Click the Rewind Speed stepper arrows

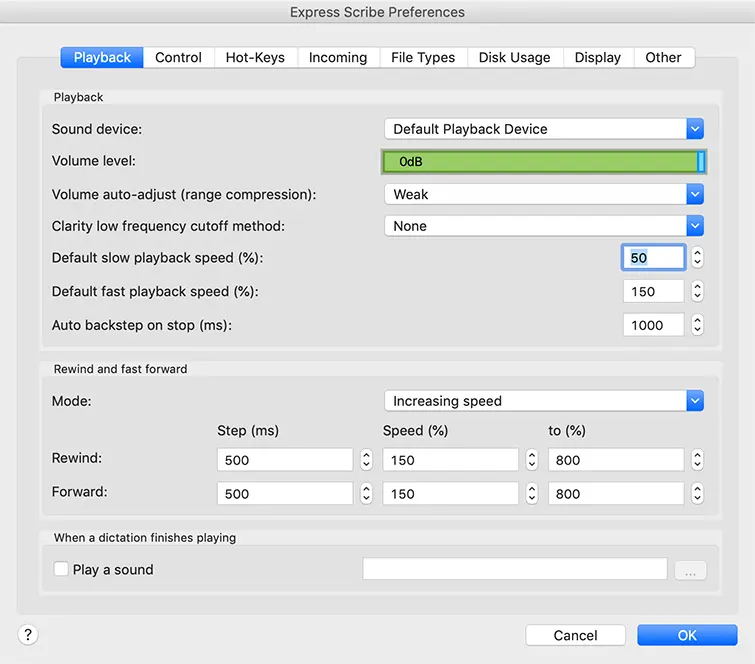coord(532,460)
